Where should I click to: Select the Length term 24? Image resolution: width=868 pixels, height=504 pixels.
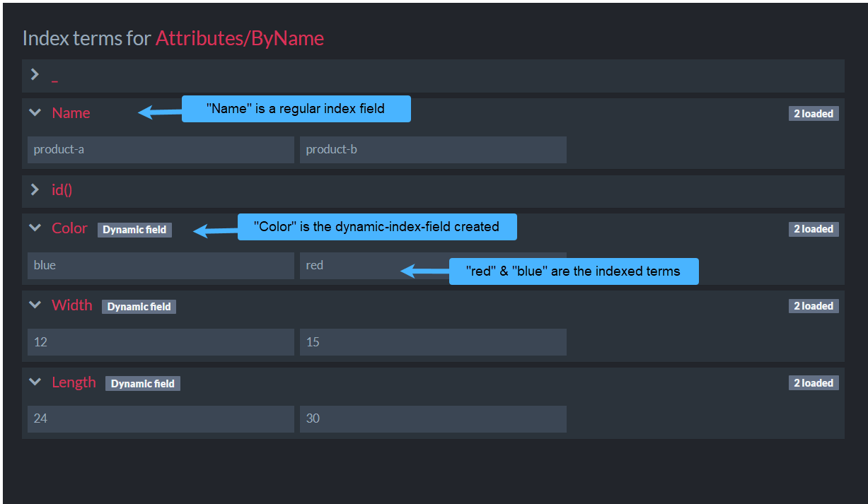pos(161,418)
